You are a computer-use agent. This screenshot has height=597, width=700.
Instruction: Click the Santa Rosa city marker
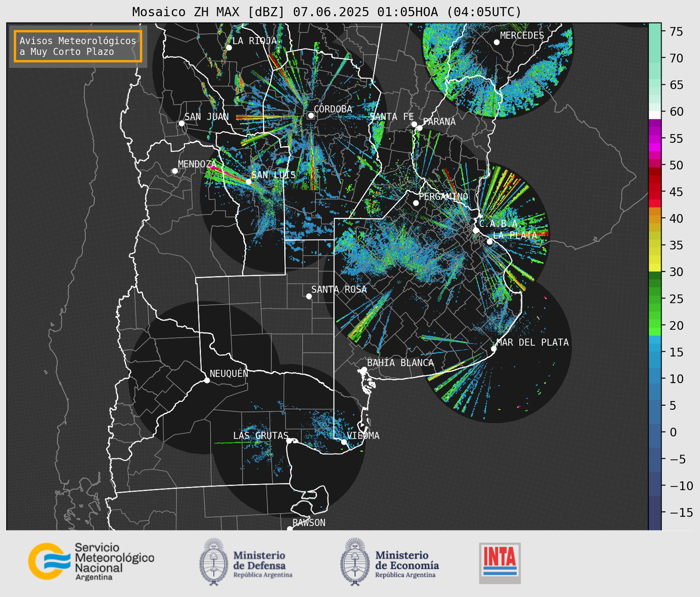point(309,296)
